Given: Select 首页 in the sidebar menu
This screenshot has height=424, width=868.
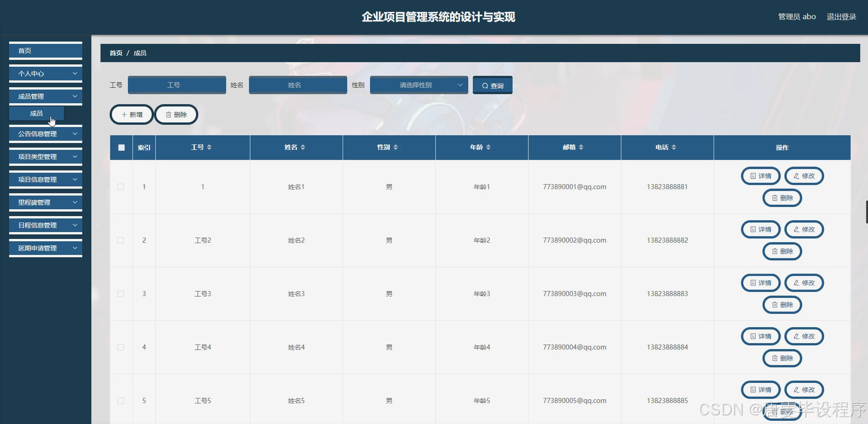Looking at the screenshot, I should click(x=45, y=50).
